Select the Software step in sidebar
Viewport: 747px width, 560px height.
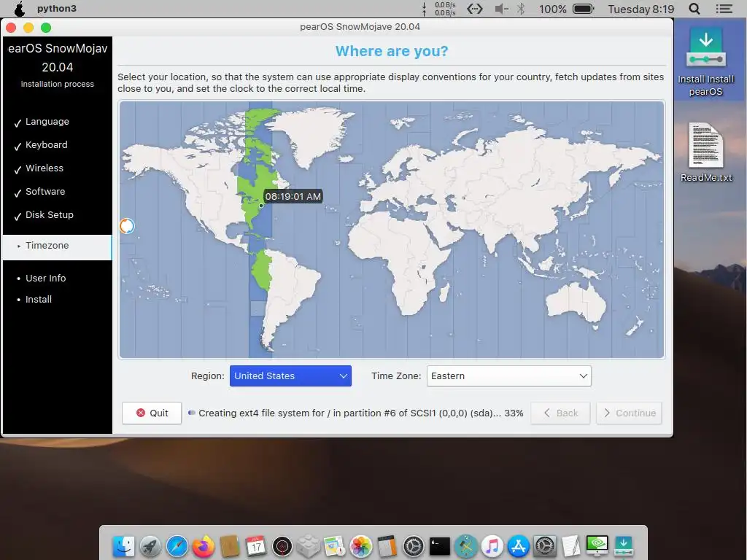[45, 192]
